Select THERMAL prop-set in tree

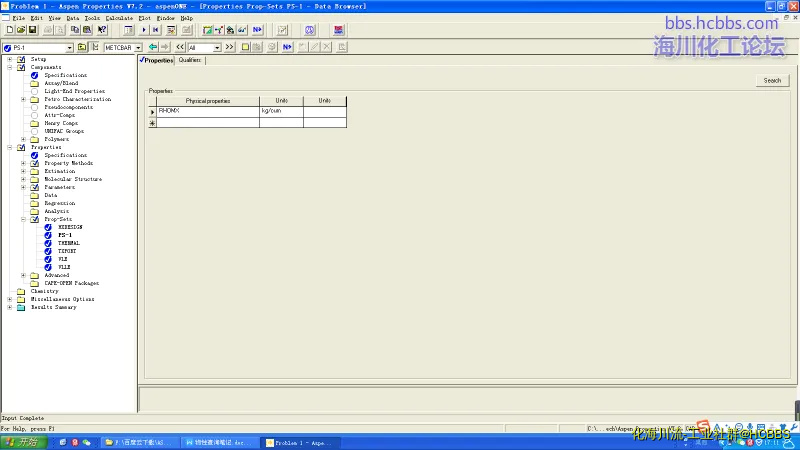click(x=69, y=243)
